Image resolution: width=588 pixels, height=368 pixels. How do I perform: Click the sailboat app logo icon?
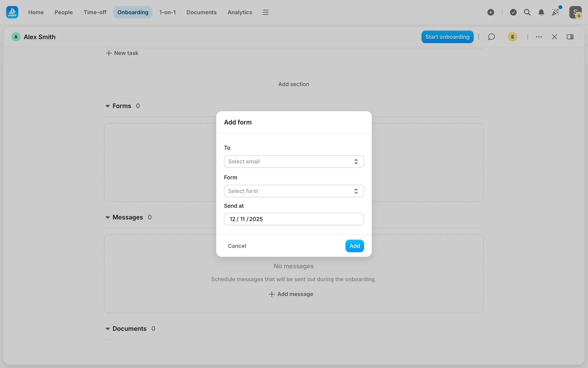[x=12, y=12]
